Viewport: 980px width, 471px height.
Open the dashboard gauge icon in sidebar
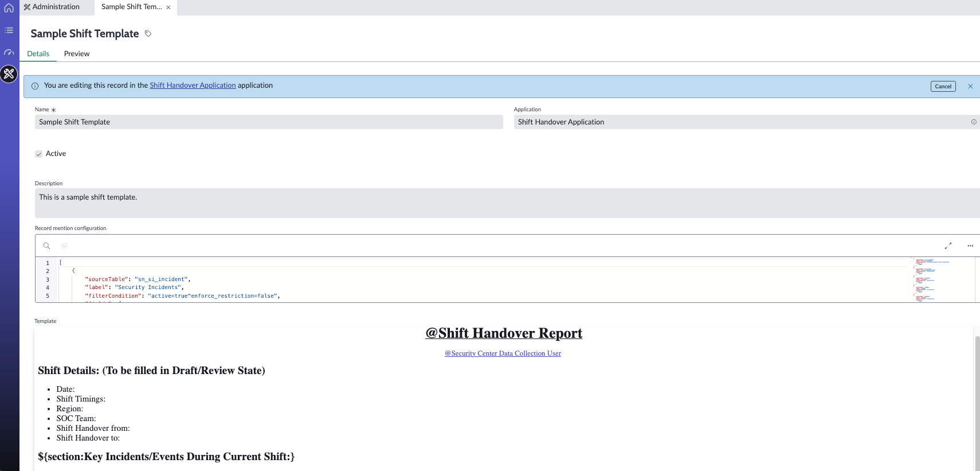pos(9,52)
